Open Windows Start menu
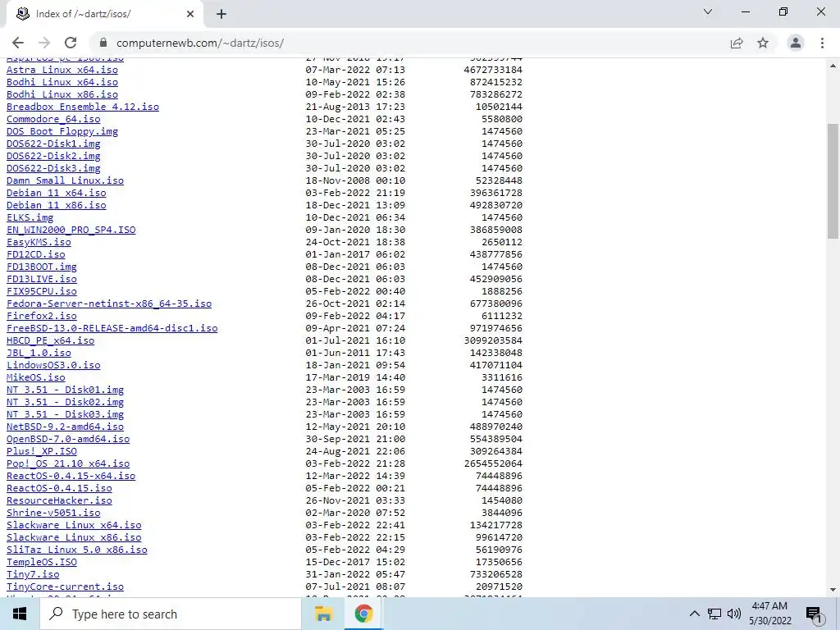This screenshot has width=840, height=630. [x=20, y=614]
